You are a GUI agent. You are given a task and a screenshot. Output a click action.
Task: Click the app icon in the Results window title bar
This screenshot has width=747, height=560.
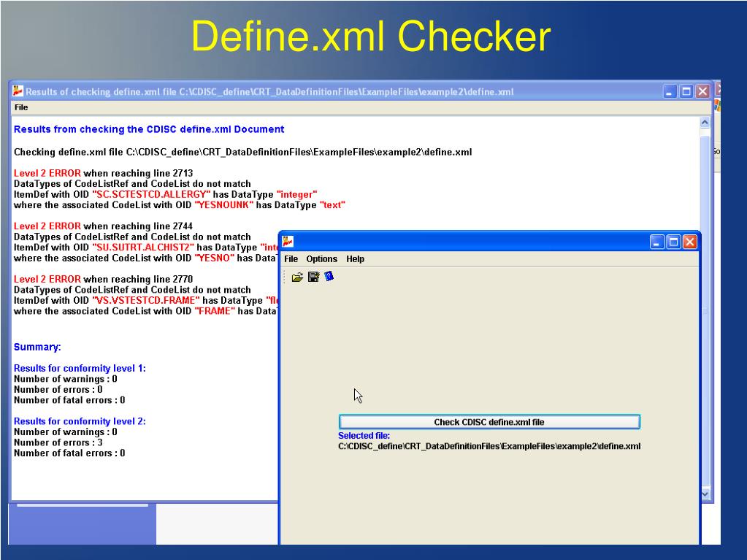tap(18, 91)
